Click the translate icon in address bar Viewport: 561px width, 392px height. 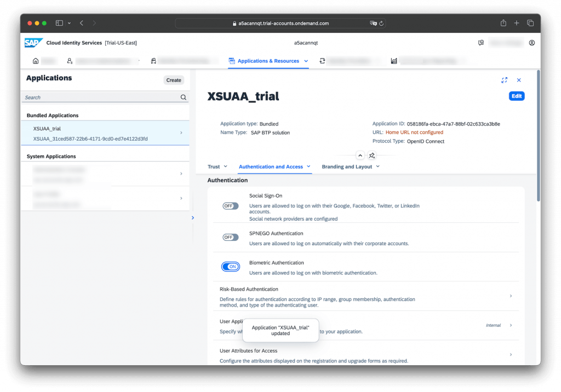(x=373, y=23)
